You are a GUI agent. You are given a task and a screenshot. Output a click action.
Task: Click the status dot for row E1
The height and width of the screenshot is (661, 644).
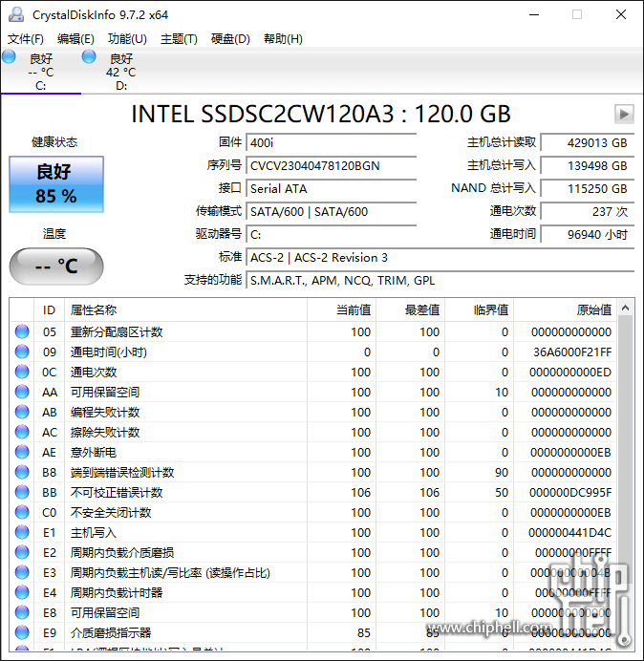[22, 532]
